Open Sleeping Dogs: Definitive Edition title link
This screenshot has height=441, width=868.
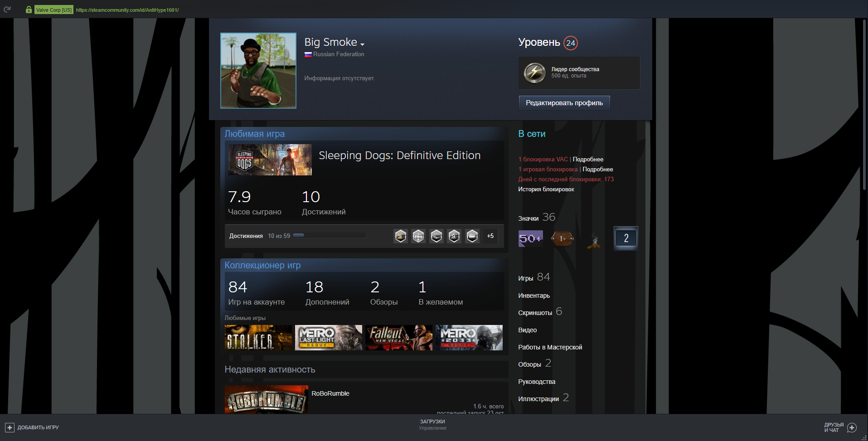400,155
